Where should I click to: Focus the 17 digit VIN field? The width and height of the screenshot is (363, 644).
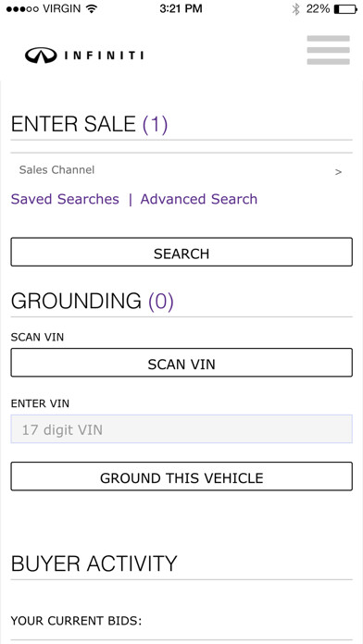tap(181, 429)
